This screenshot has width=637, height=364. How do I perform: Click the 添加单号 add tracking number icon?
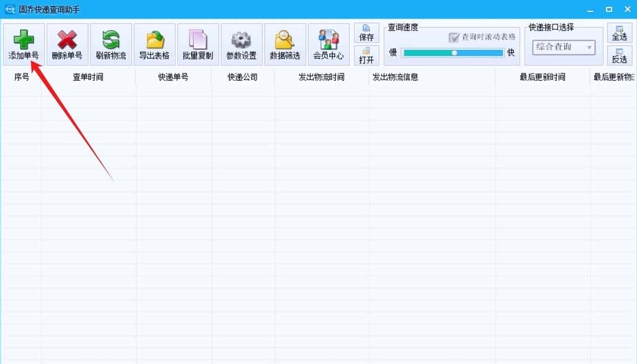24,44
